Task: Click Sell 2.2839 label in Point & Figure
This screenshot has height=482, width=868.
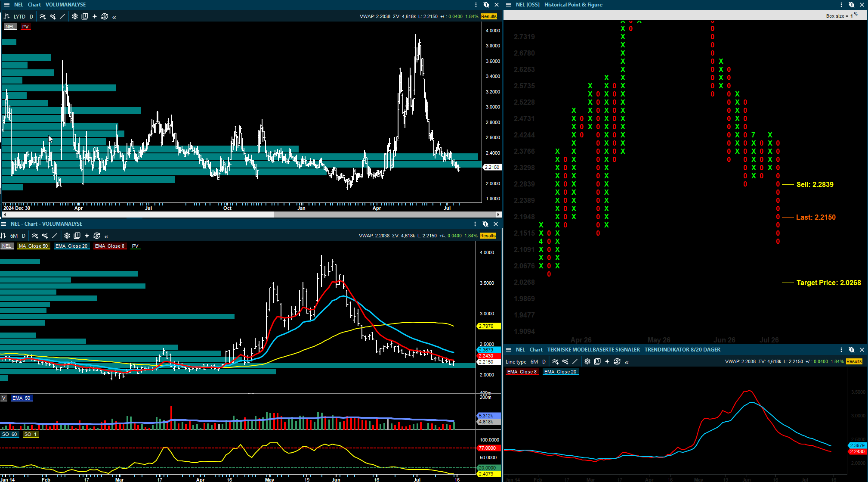Action: (x=815, y=184)
